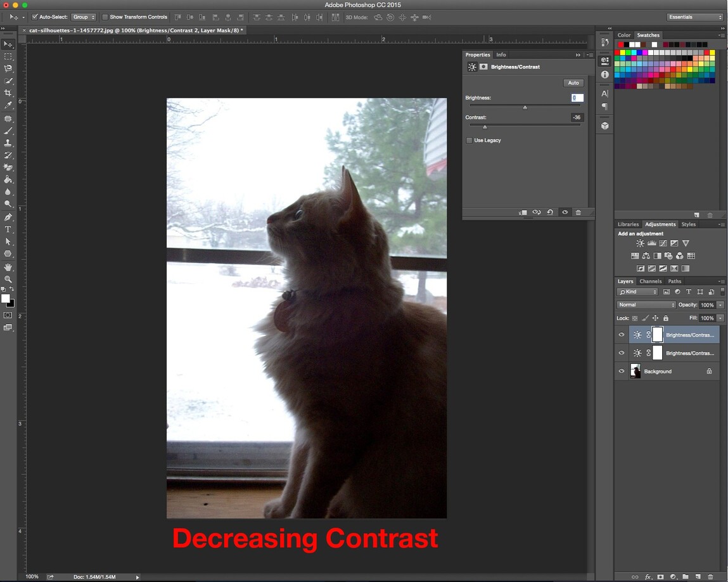This screenshot has width=728, height=582.
Task: Select the Pen tool
Action: (8, 217)
